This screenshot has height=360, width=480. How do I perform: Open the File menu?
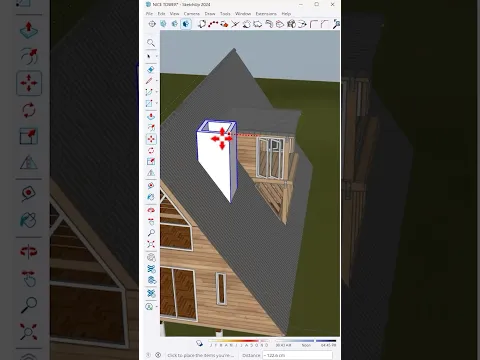(x=149, y=14)
